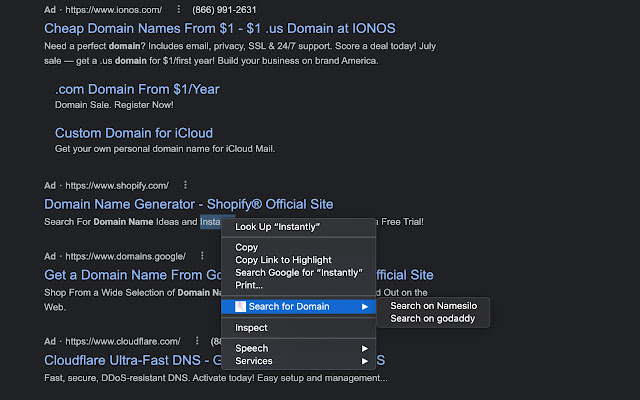Expand the Speech submenu arrow
Viewport: 640px width, 400px height.
[x=364, y=348]
